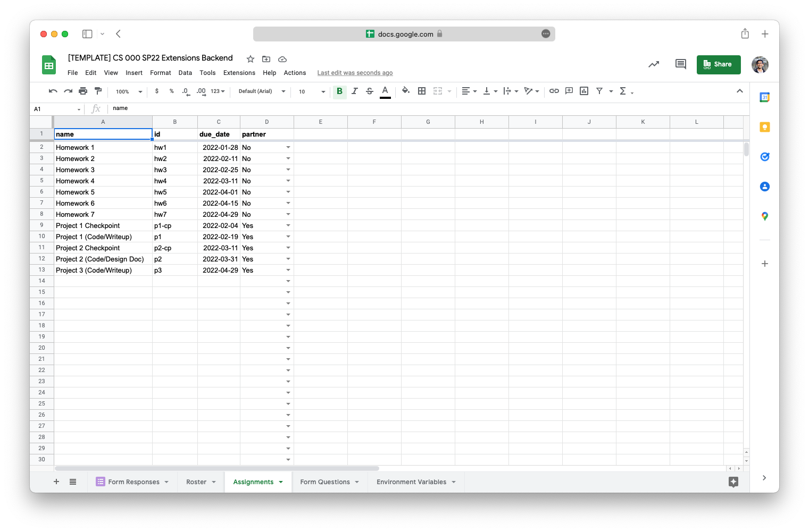Image resolution: width=809 pixels, height=532 pixels.
Task: Click the formula bar containing name
Action: (428, 108)
